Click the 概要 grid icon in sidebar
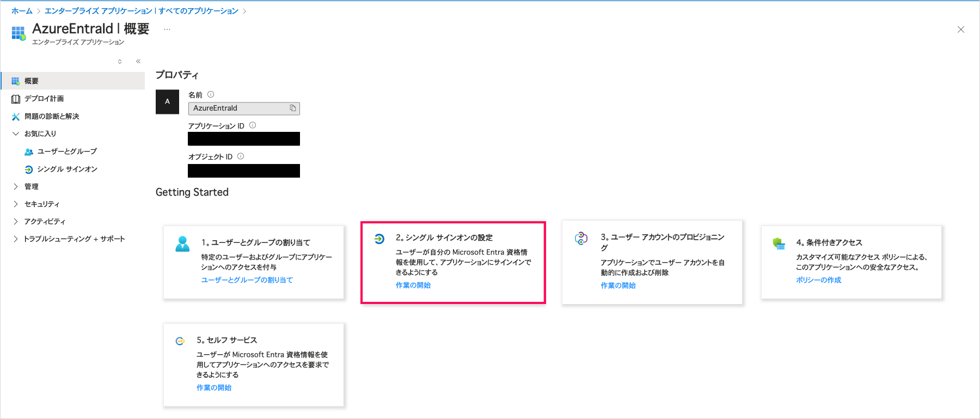Image resolution: width=980 pixels, height=419 pixels. [x=15, y=81]
